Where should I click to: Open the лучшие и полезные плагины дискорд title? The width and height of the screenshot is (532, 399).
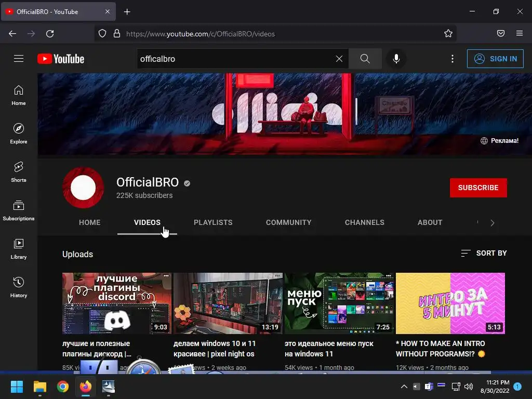[x=97, y=349]
